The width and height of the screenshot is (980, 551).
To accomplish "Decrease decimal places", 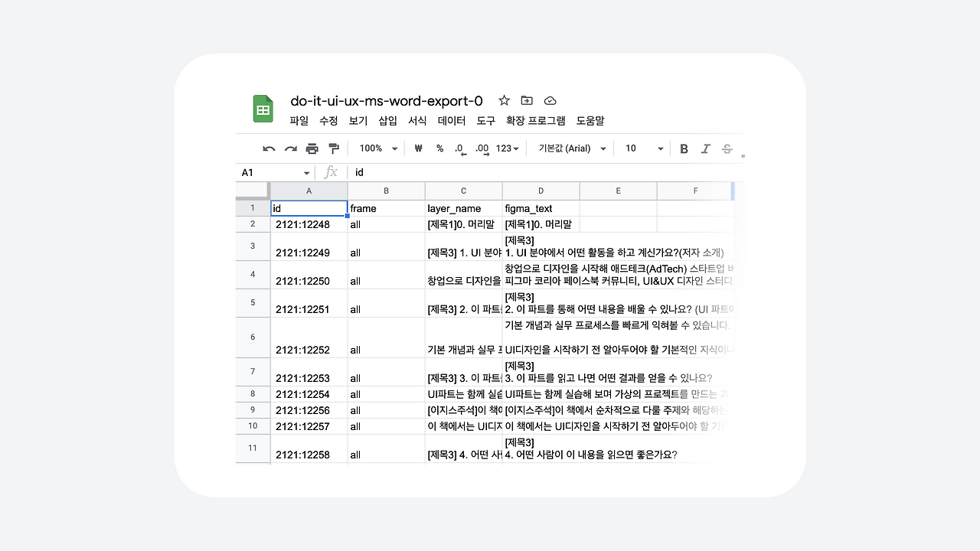I will [x=460, y=149].
